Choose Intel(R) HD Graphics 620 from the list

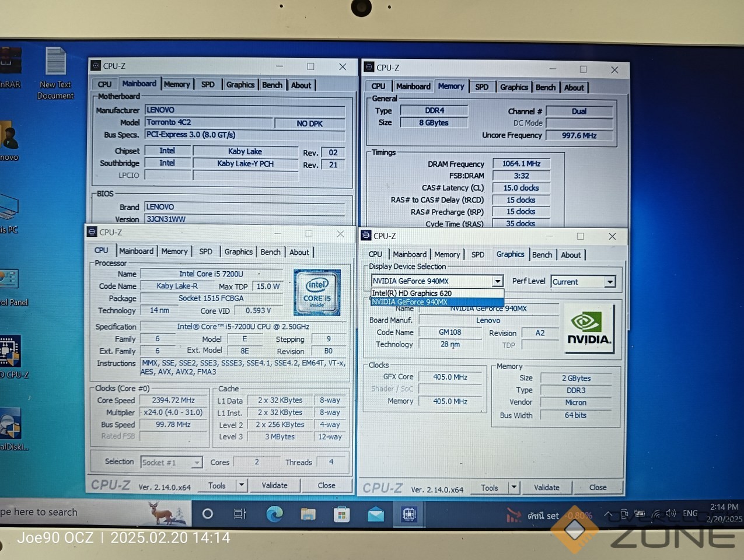tap(437, 293)
